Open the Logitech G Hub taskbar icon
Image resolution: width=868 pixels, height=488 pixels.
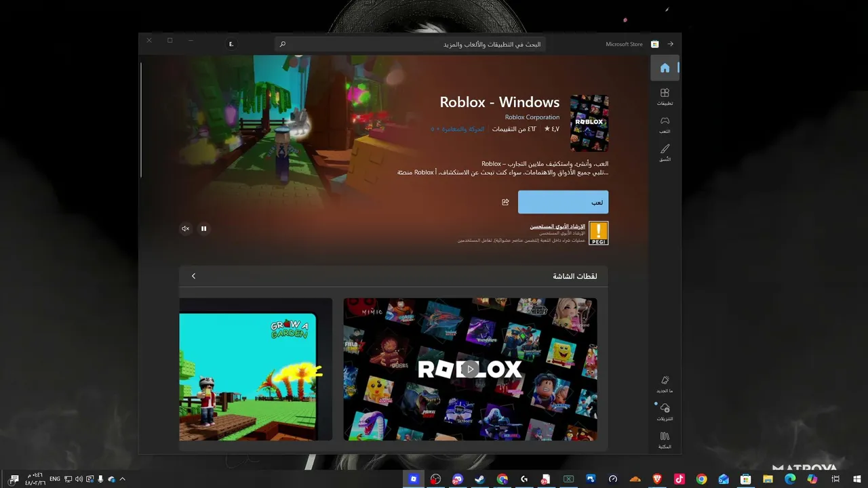coord(524,479)
